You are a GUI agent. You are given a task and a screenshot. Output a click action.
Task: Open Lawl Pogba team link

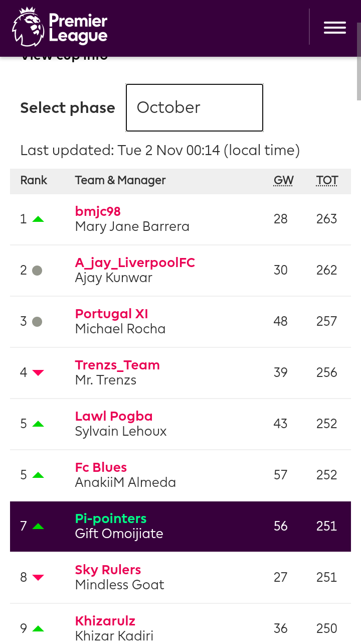114,416
